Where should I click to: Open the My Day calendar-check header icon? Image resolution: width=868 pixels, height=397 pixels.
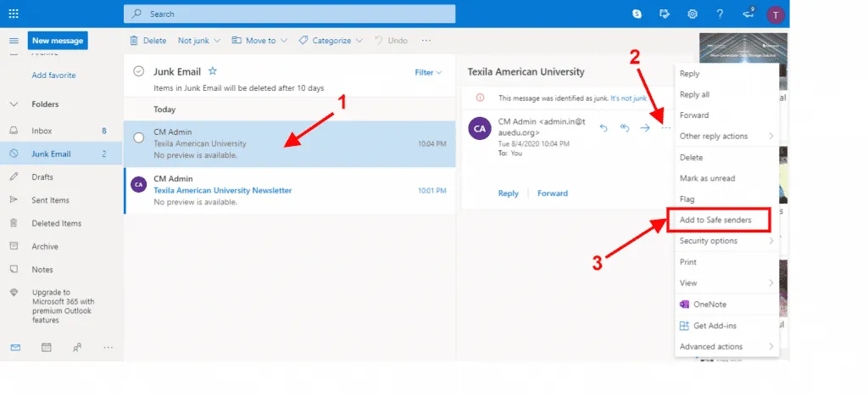[x=665, y=14]
